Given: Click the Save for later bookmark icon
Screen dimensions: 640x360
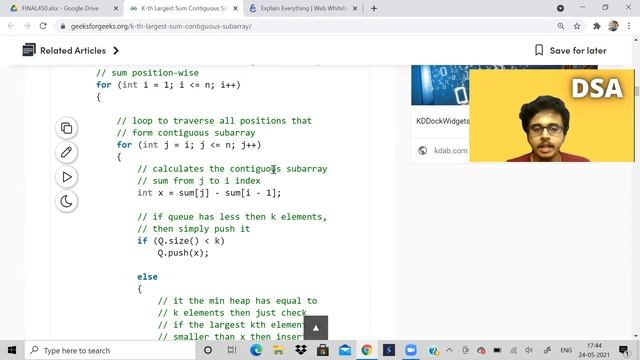Looking at the screenshot, I should pyautogui.click(x=539, y=50).
